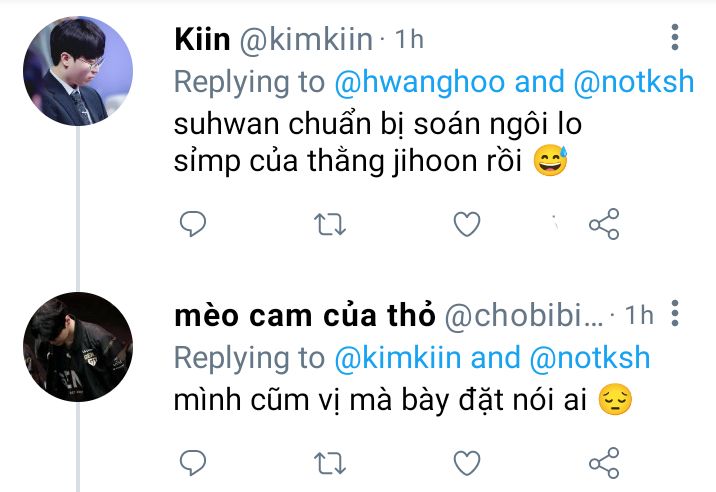Click the display name Kiin
The height and width of the screenshot is (492, 716).
pos(202,39)
